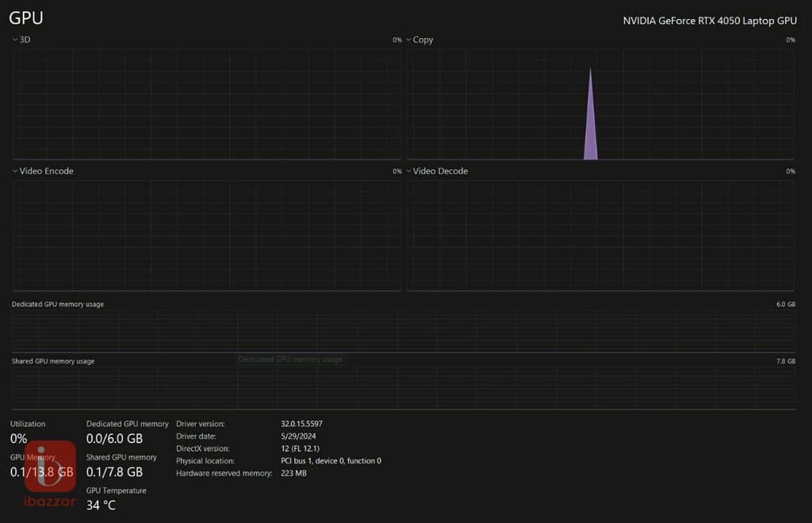This screenshot has width=812, height=523.
Task: Click the Utilization 0% value
Action: pyautogui.click(x=19, y=439)
